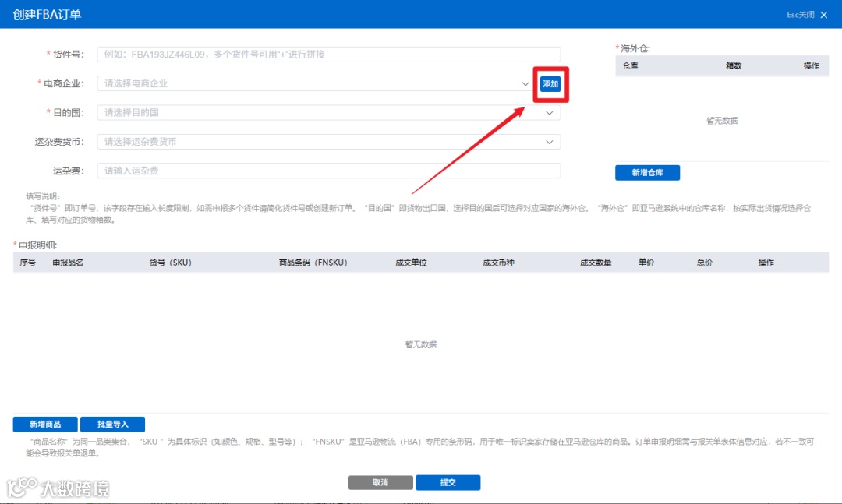
Task: Expand the 运杂费货币 dropdown
Action: [329, 142]
